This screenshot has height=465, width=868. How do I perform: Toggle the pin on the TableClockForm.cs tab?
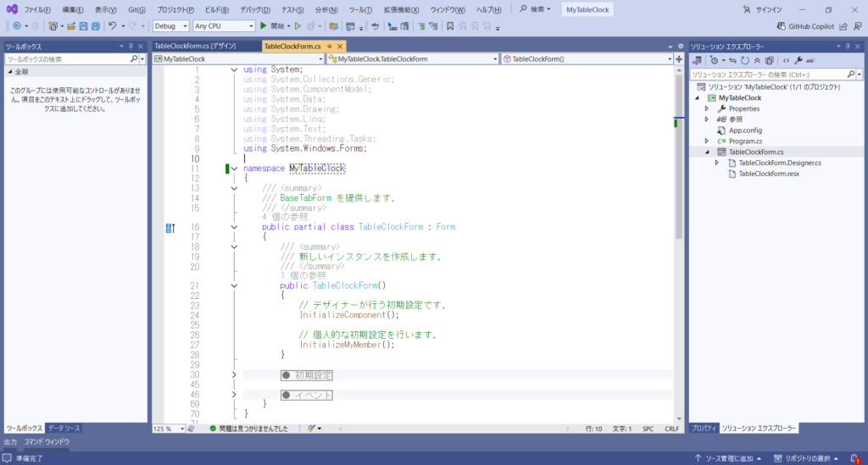(x=330, y=47)
